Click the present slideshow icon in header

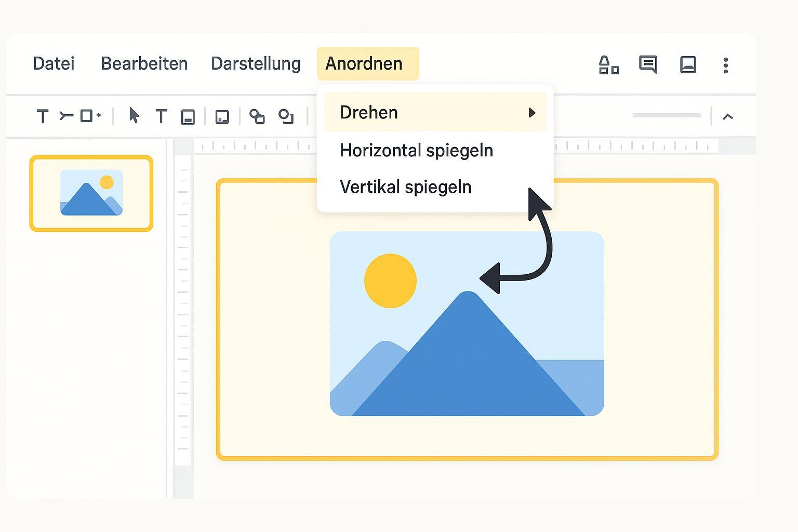click(688, 64)
